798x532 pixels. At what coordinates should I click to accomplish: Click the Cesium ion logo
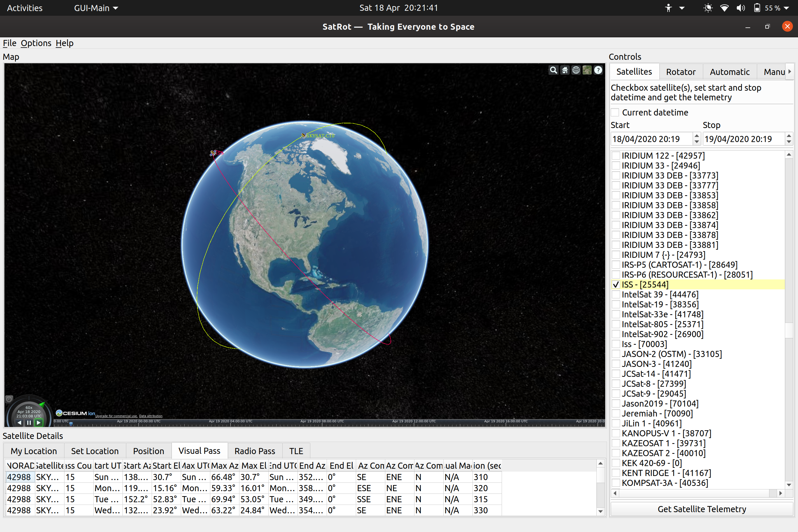(x=75, y=413)
